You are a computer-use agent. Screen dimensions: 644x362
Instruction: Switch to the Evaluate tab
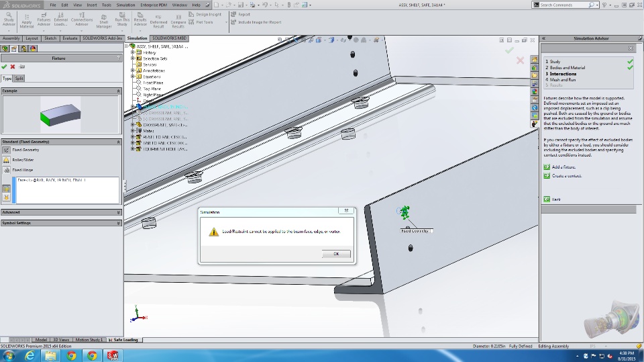point(70,38)
